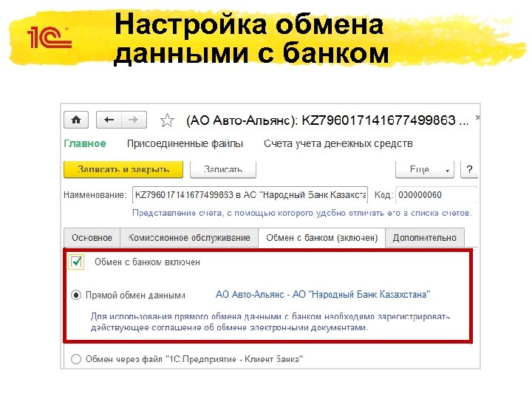Image resolution: width=532 pixels, height=399 pixels.
Task: Open Присоединенные файлы section
Action: coord(185,144)
